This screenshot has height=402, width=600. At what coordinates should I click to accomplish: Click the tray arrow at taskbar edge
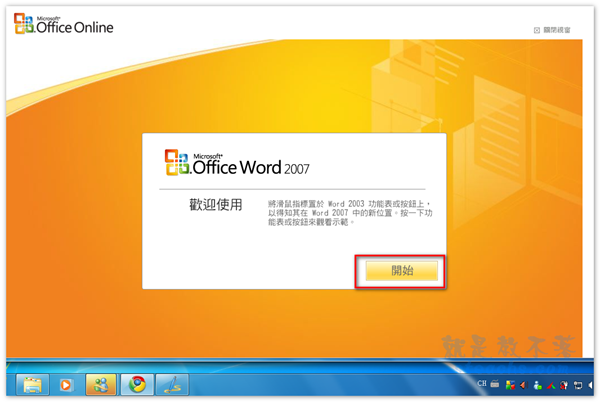(590, 385)
